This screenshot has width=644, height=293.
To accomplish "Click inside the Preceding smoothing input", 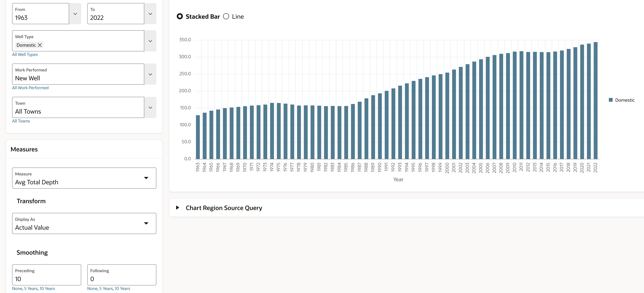I will [x=46, y=278].
